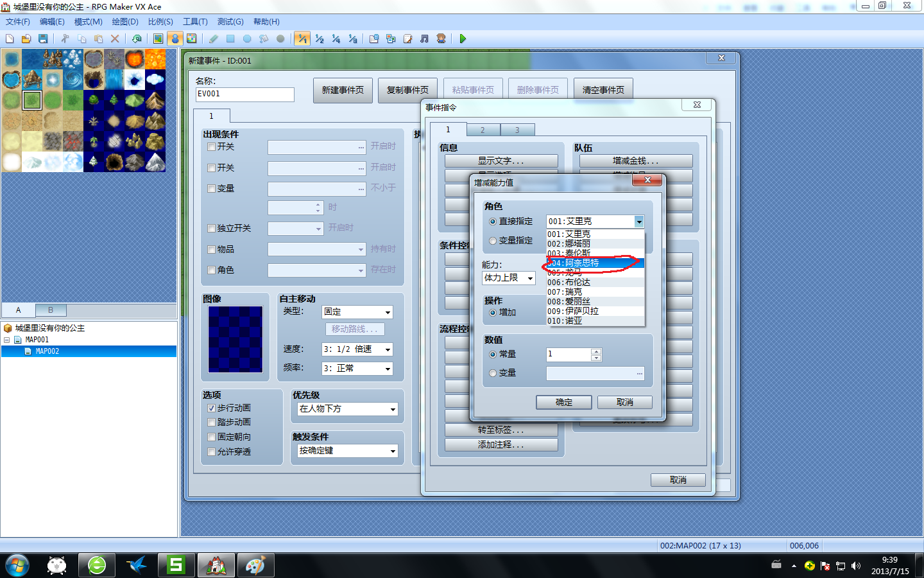Select the 变量 radio under 数值
924x578 pixels.
point(493,373)
